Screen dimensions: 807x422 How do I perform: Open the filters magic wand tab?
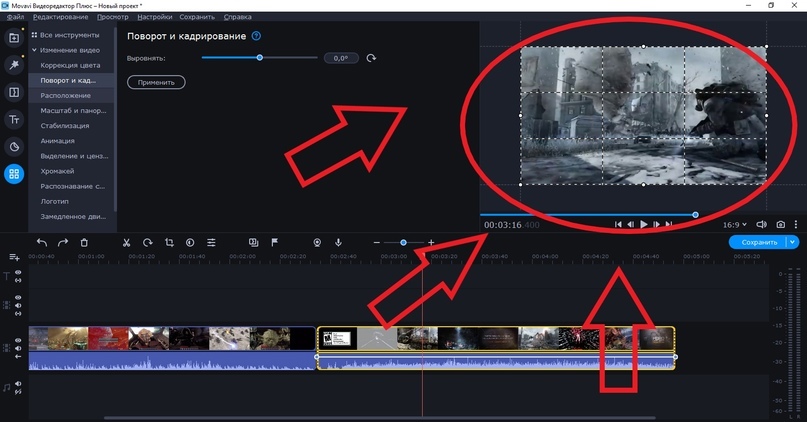point(14,65)
